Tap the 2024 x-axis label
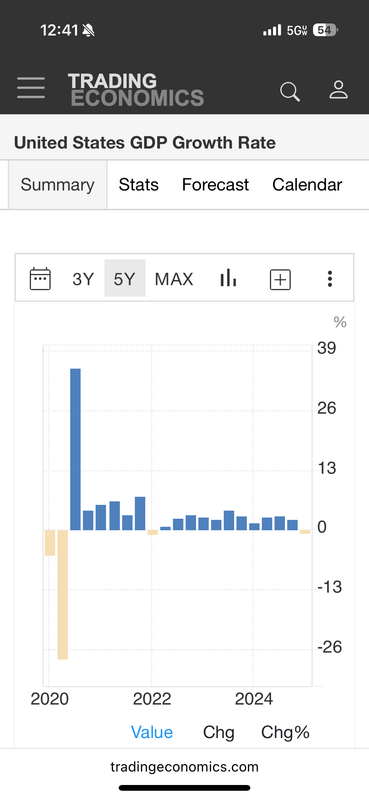The image size is (369, 800). 254,699
